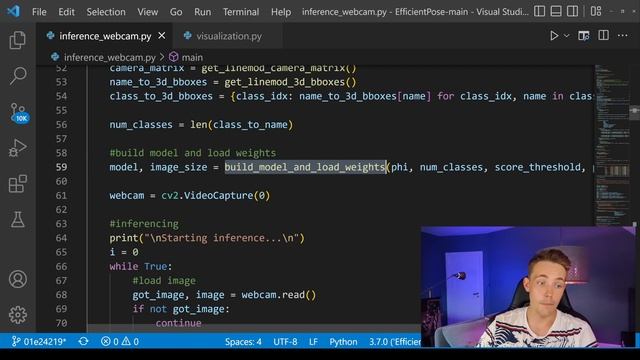Screen dimensions: 640x360
Task: Open the run options dropdown arrow
Action: click(567, 36)
